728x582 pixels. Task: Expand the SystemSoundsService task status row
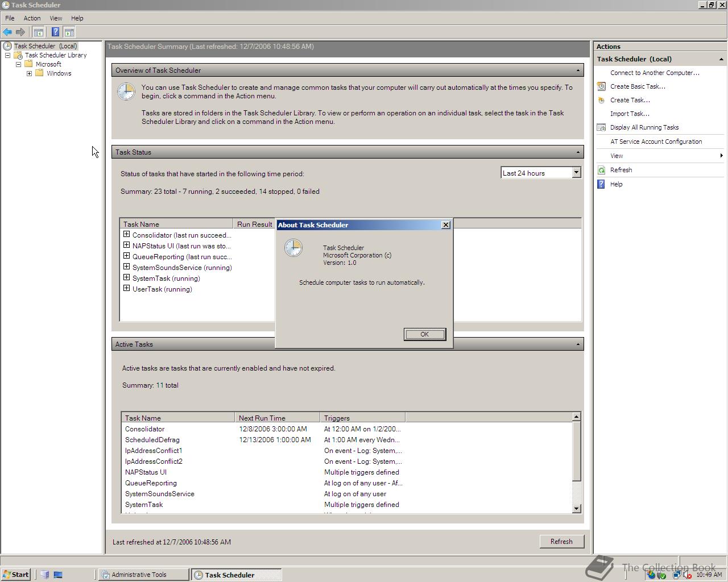(x=126, y=267)
